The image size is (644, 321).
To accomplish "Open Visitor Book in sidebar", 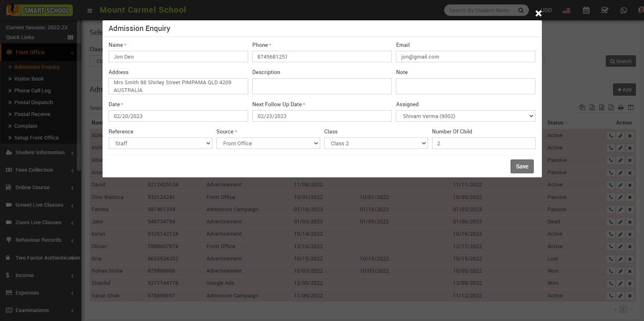I will point(29,79).
